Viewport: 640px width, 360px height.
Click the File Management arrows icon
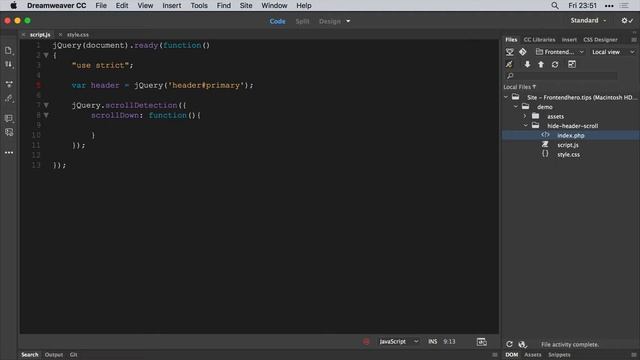point(9,64)
